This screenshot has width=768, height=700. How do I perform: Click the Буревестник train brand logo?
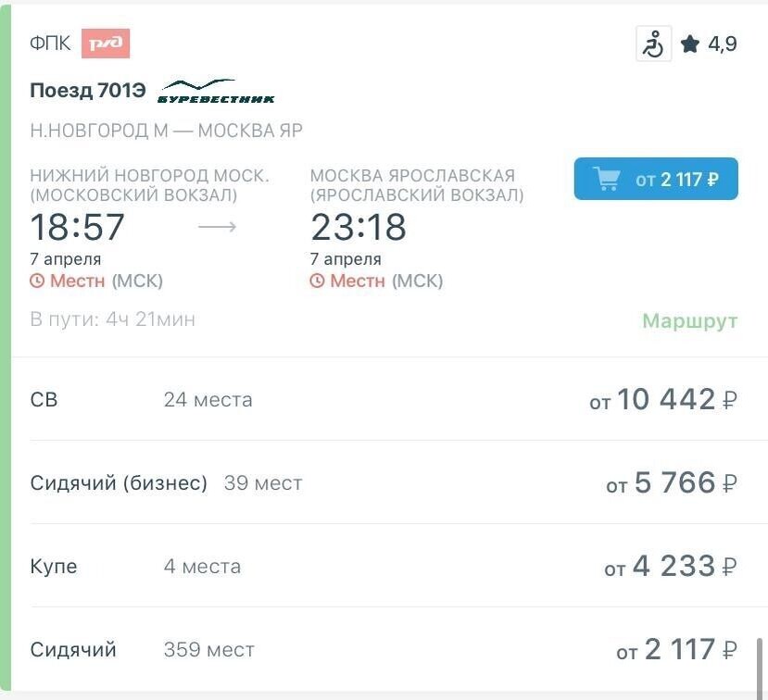[x=219, y=90]
